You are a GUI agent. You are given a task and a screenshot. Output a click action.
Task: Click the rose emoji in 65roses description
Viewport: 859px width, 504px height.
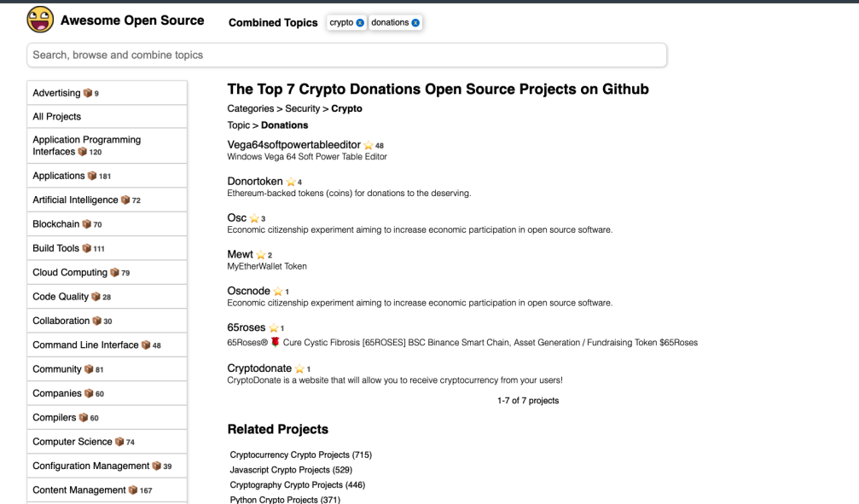coord(275,342)
